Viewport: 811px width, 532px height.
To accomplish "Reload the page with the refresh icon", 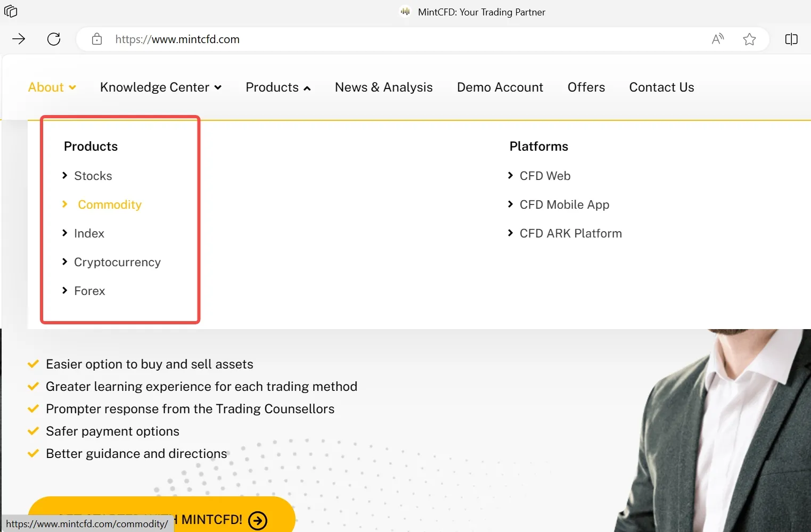I will [54, 39].
